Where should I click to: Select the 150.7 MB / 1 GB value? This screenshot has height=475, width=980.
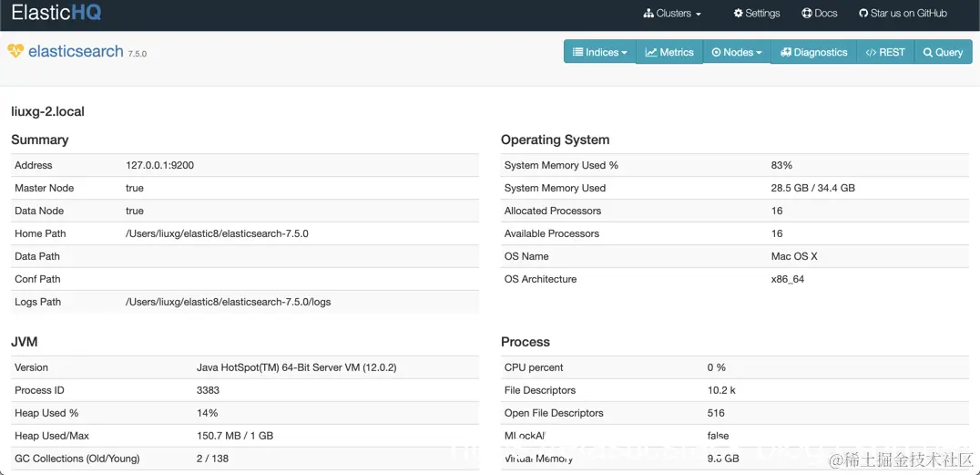tap(234, 436)
